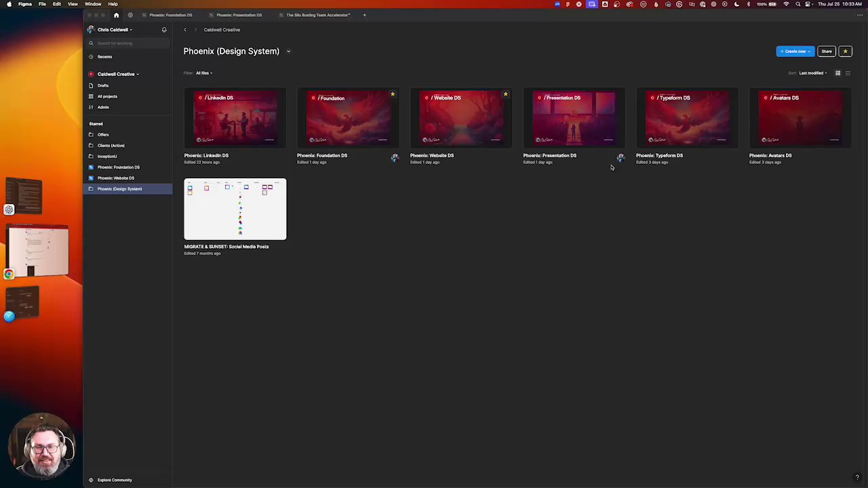Unstar the Phoenix: Website DS file card

505,94
